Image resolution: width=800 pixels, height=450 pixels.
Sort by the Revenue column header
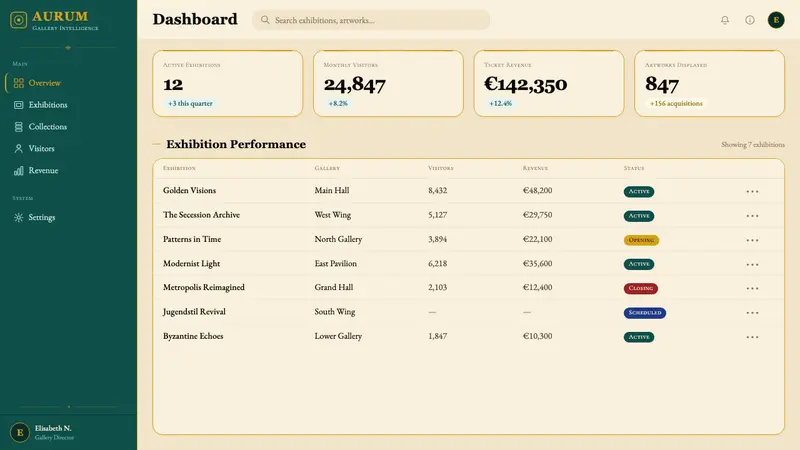[535, 168]
